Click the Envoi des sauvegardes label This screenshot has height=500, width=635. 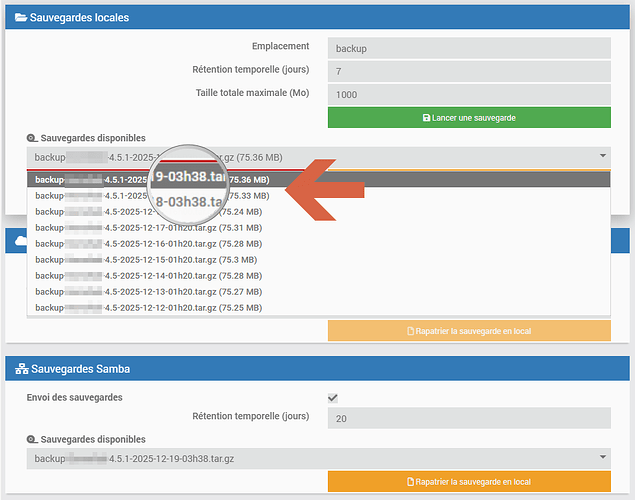(x=75, y=397)
